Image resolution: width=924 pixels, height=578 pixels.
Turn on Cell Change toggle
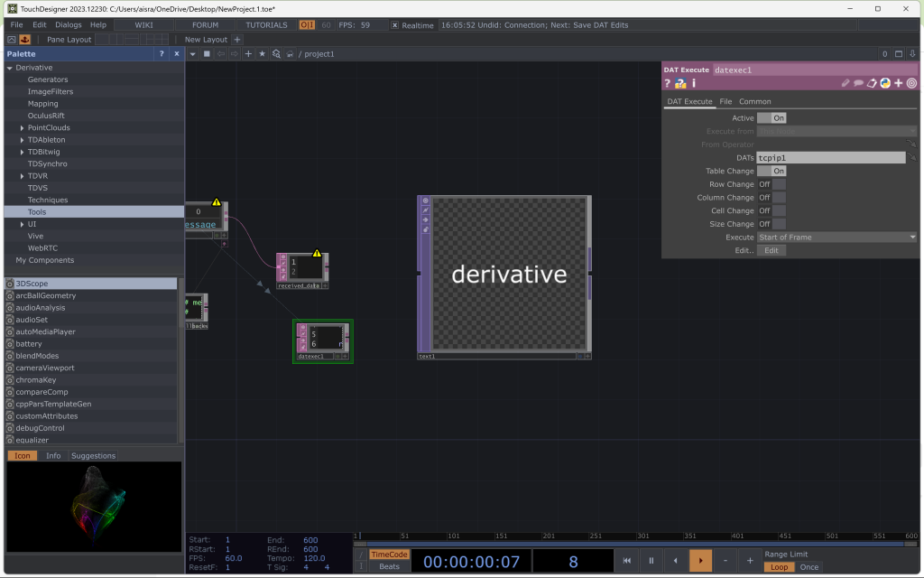coord(772,210)
